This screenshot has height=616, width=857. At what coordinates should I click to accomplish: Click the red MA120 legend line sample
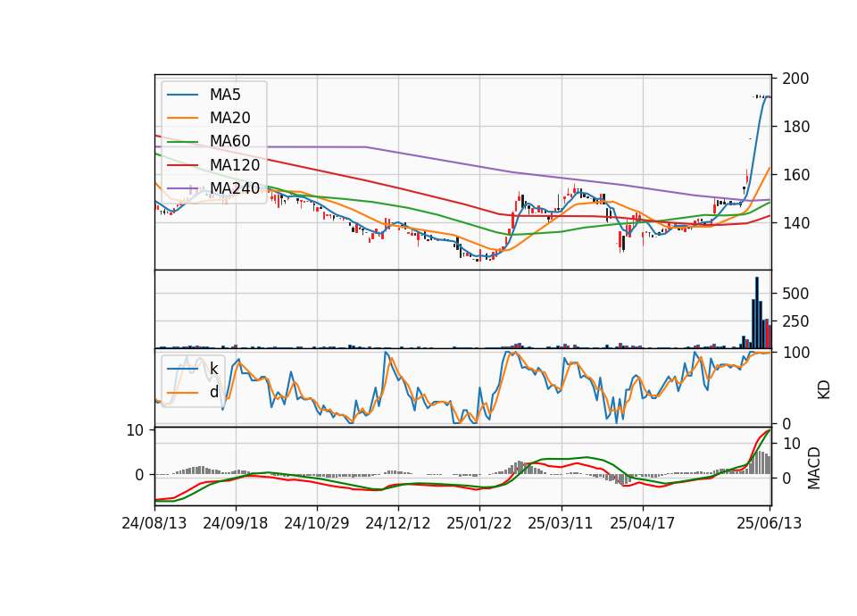point(182,165)
